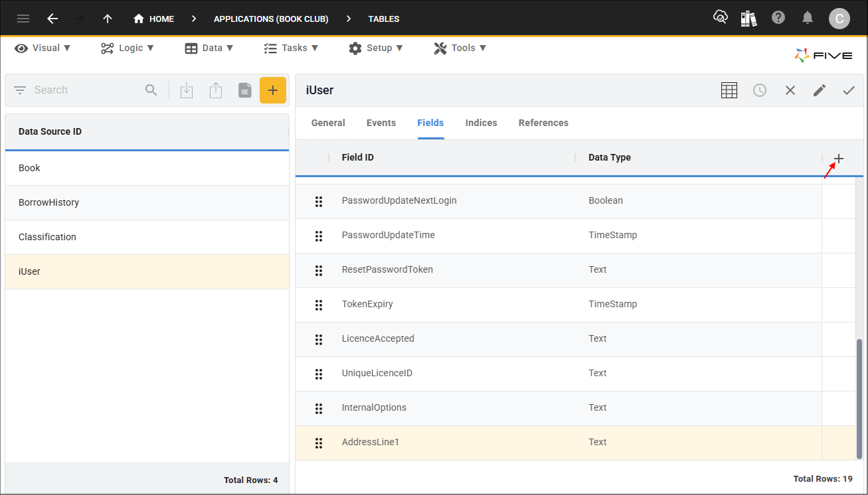Click drag handle of PasswordUpdateTime row

pos(319,236)
